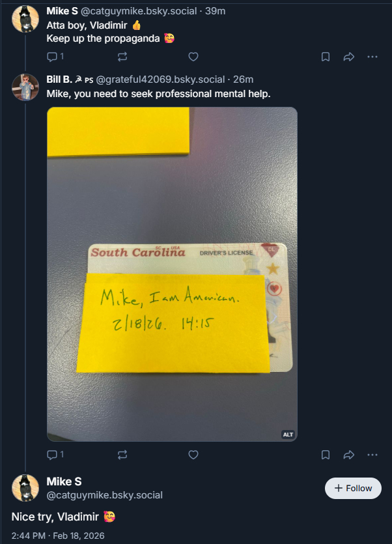Like Bill B.'s post
The height and width of the screenshot is (544, 392).
pos(193,455)
